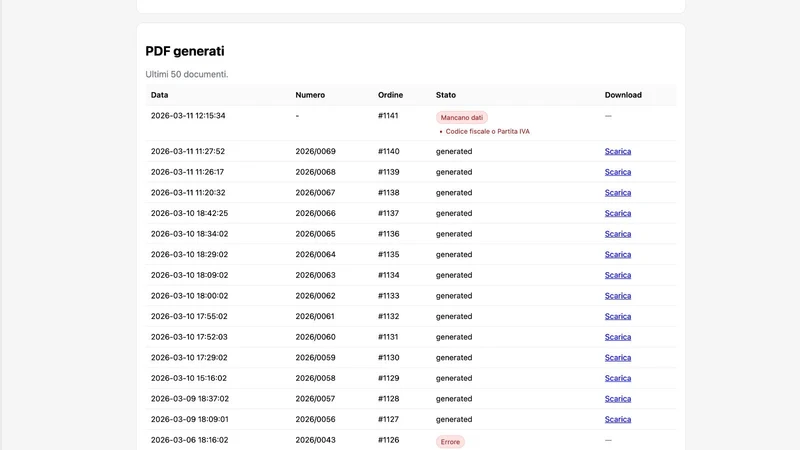The width and height of the screenshot is (800, 450).
Task: Select the Data column header
Action: [x=159, y=95]
